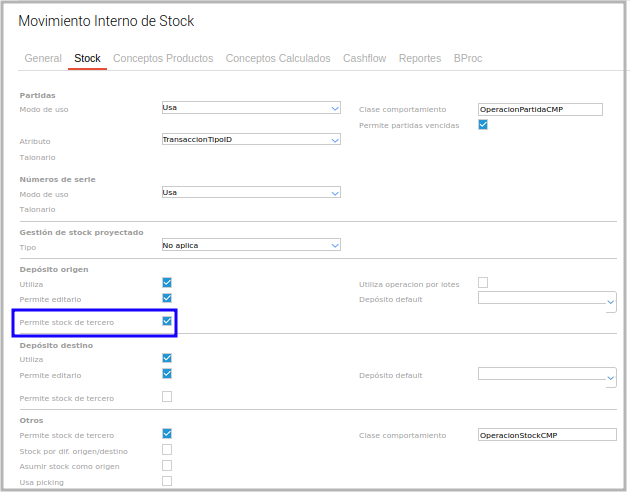The width and height of the screenshot is (630, 496).
Task: Expand Depósito default dropdown for Depósito destino
Action: [x=547, y=375]
